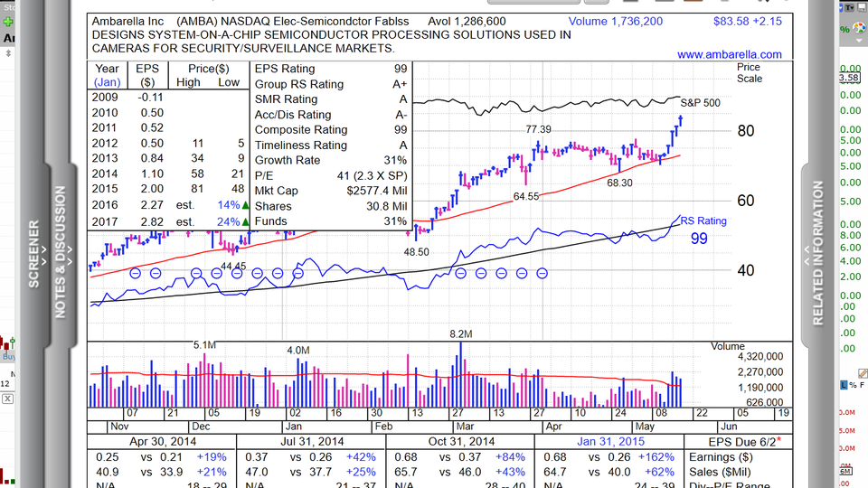Click the $83.58 +2.15 price quote
Screen dimensions: 868x488
click(748, 22)
